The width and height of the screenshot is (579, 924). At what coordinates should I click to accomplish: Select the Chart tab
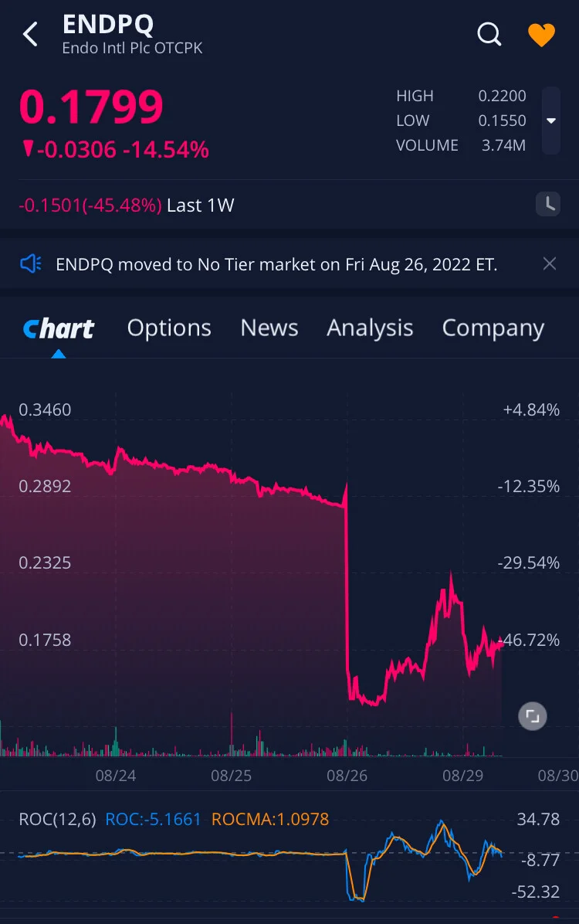pos(59,328)
